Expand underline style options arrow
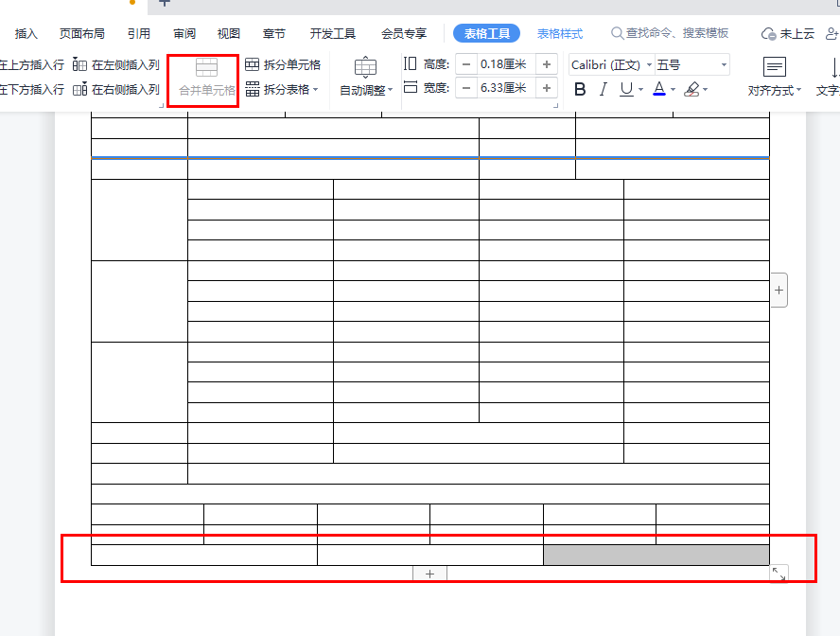840x636 pixels. [640, 90]
